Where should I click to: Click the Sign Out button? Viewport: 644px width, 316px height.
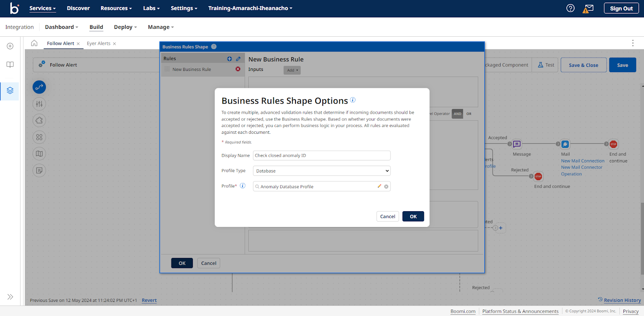tap(621, 8)
